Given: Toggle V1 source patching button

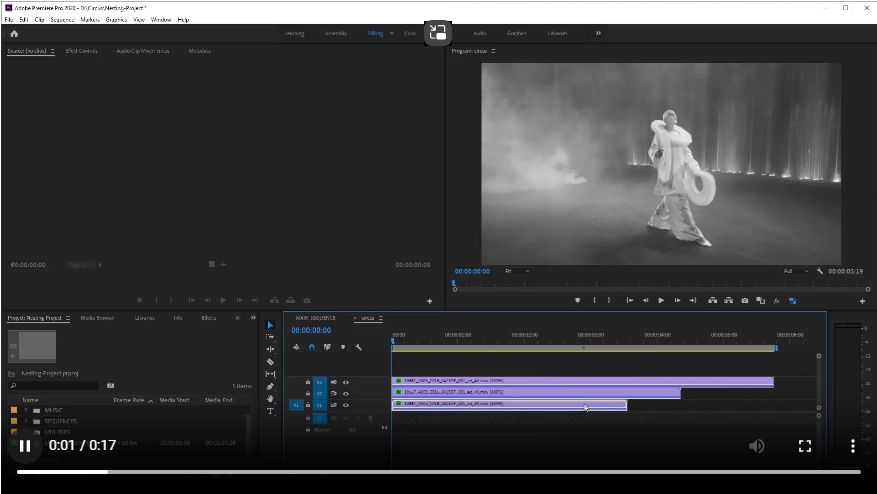Looking at the screenshot, I should [x=296, y=405].
